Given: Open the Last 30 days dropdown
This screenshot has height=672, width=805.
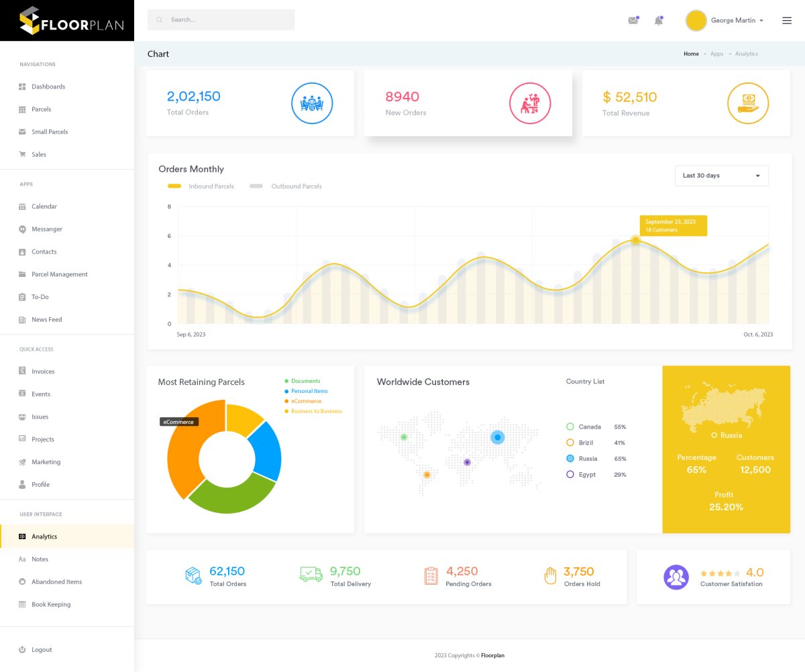Looking at the screenshot, I should (x=721, y=176).
